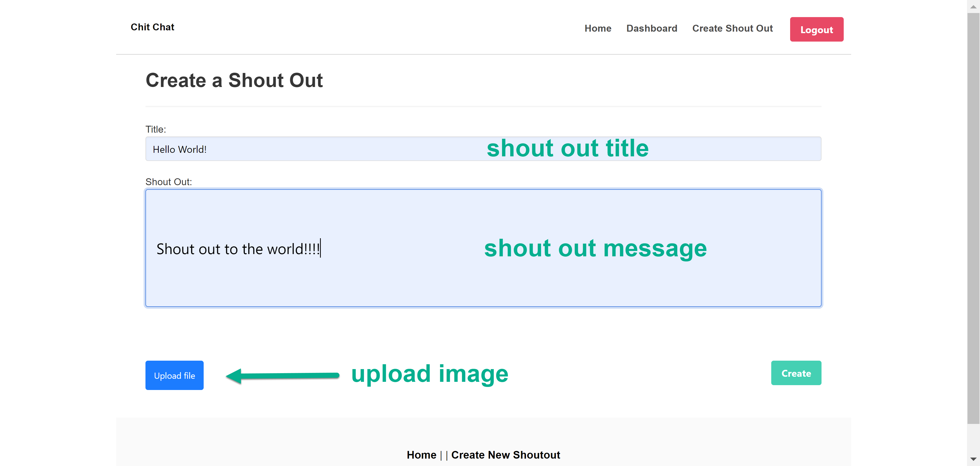Click the Chit Chat brand link

(152, 27)
